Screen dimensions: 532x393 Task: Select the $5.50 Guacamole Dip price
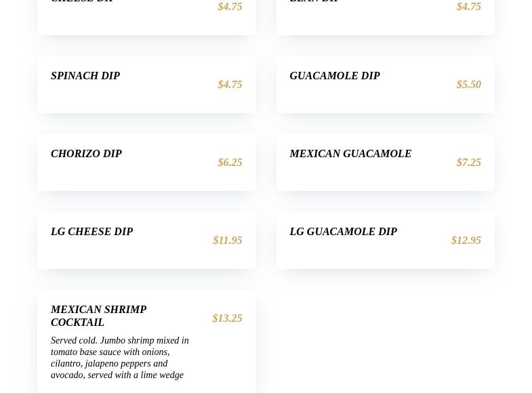tap(469, 85)
